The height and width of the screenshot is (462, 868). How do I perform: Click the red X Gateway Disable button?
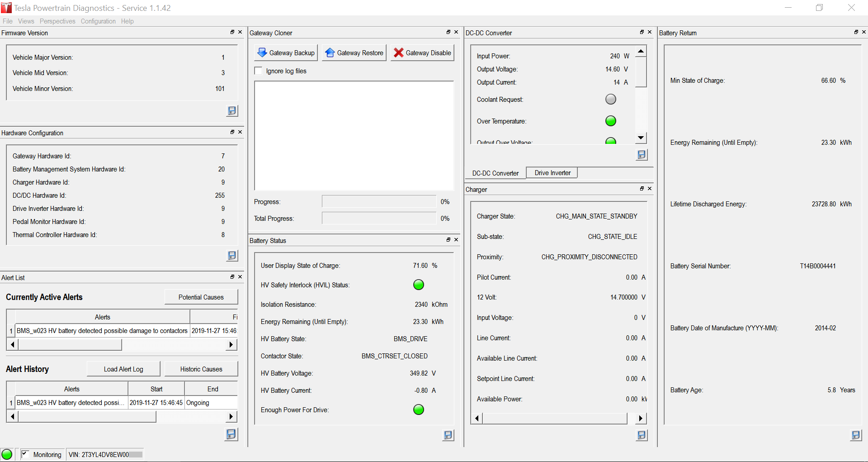422,53
